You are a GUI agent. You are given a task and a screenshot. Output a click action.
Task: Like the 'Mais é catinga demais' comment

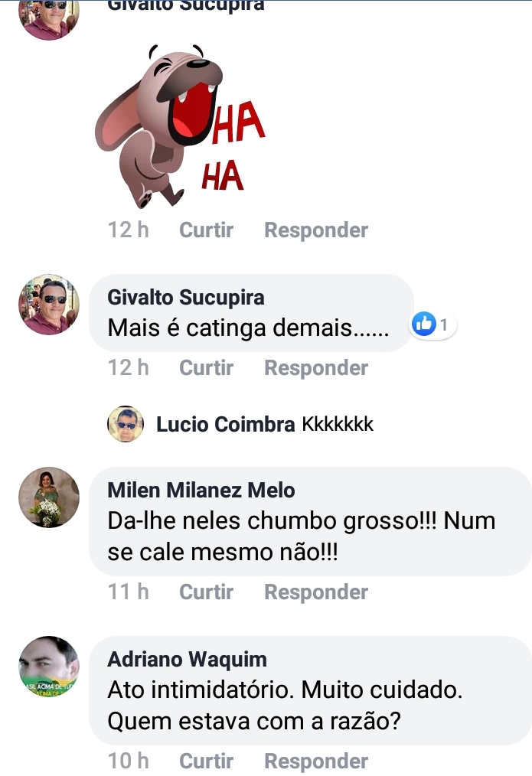206,367
